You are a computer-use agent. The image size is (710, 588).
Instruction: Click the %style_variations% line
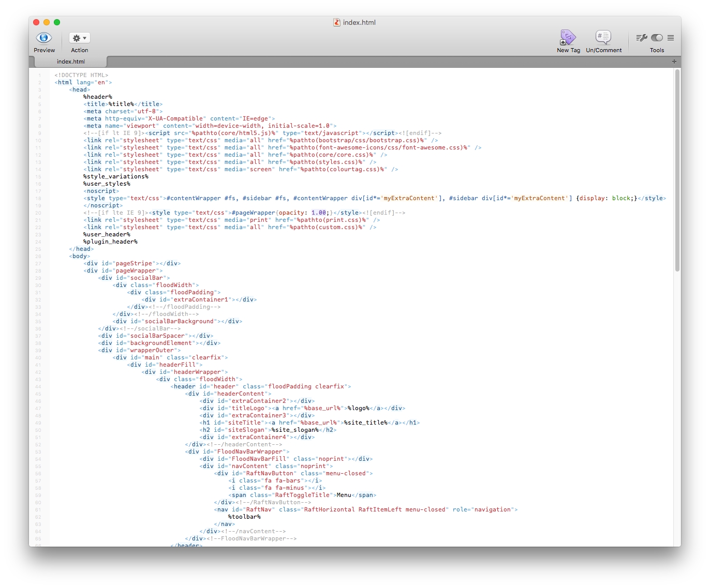116,176
